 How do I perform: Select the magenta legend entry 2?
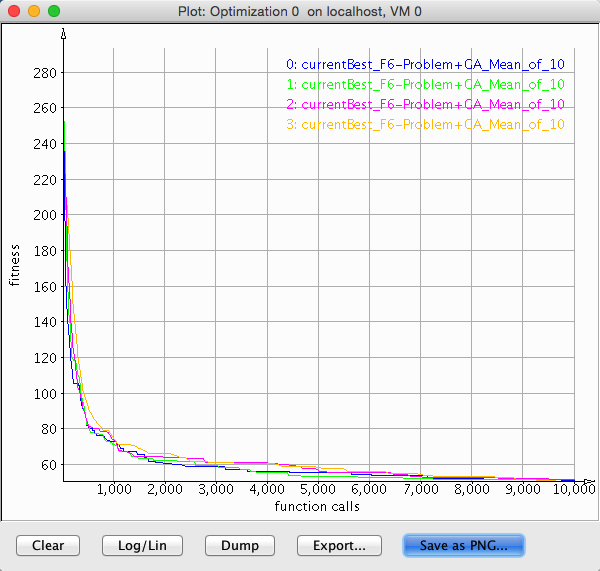(x=425, y=105)
